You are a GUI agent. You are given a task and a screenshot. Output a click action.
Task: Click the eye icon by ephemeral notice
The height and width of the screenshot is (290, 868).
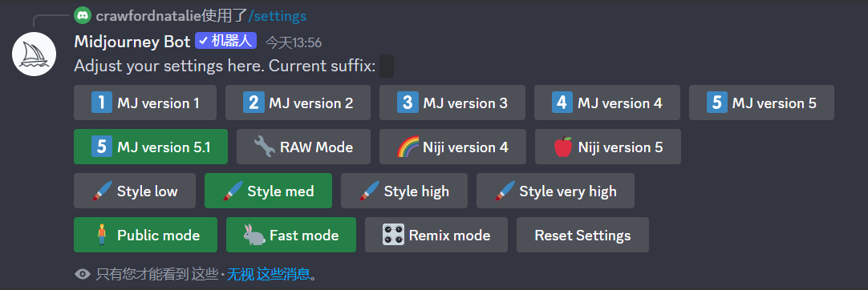pyautogui.click(x=83, y=274)
